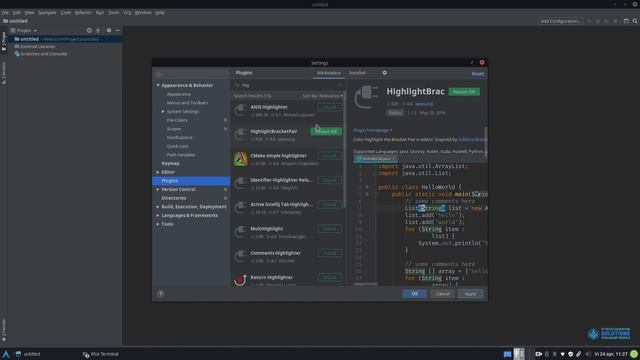
Task: Switch to the Installed tab
Action: [x=357, y=73]
